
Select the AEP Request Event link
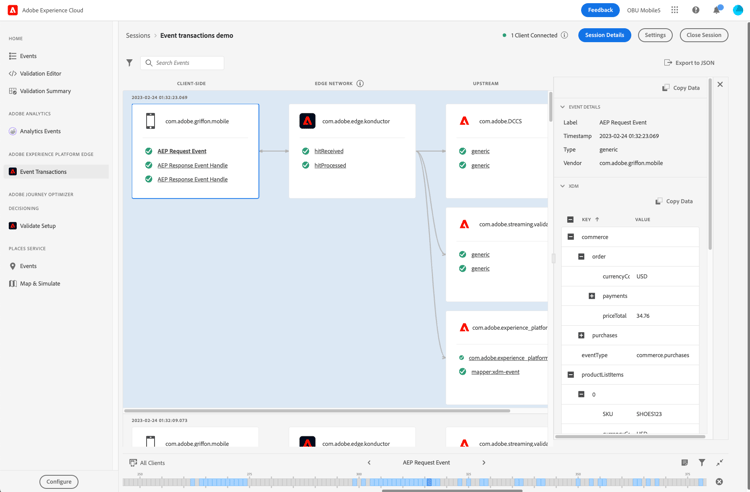point(182,151)
